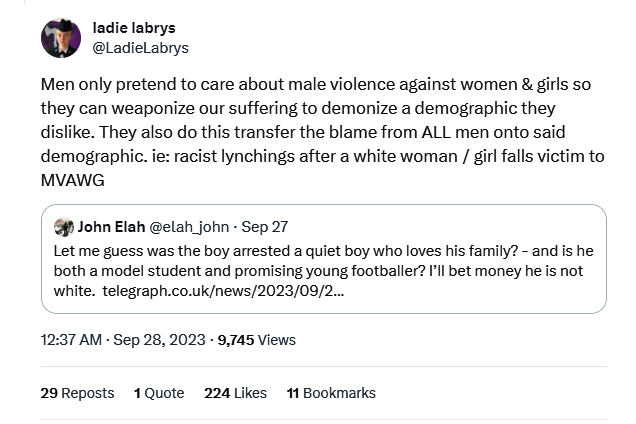
Task: Open the @LadieLabrys handle link
Action: (140, 47)
